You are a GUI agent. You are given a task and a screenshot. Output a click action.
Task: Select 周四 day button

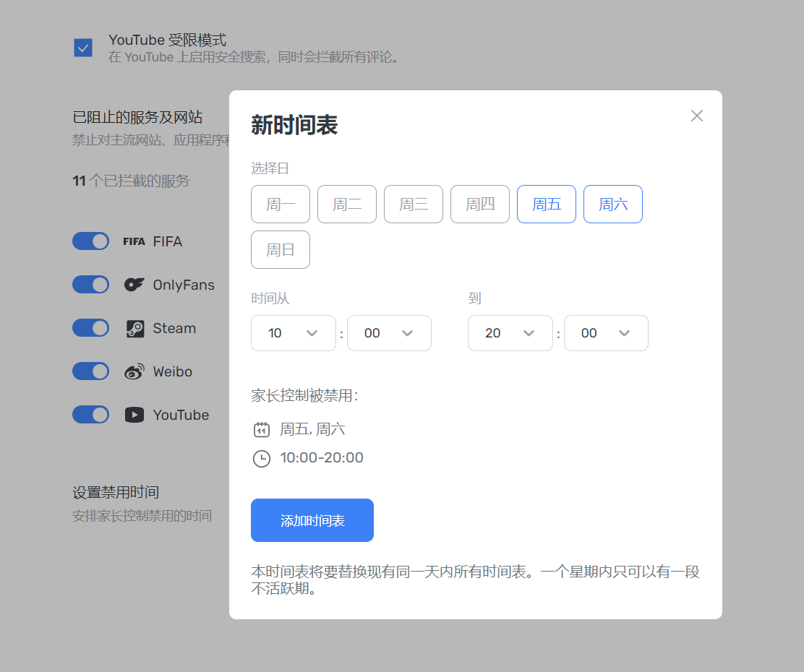tap(480, 204)
